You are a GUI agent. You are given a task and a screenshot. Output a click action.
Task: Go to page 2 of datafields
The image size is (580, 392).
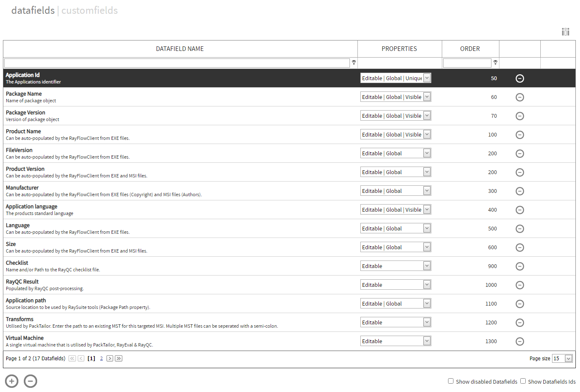[x=101, y=359]
